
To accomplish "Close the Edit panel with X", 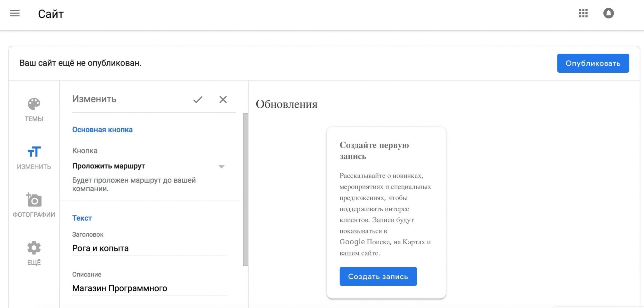I will pyautogui.click(x=223, y=99).
